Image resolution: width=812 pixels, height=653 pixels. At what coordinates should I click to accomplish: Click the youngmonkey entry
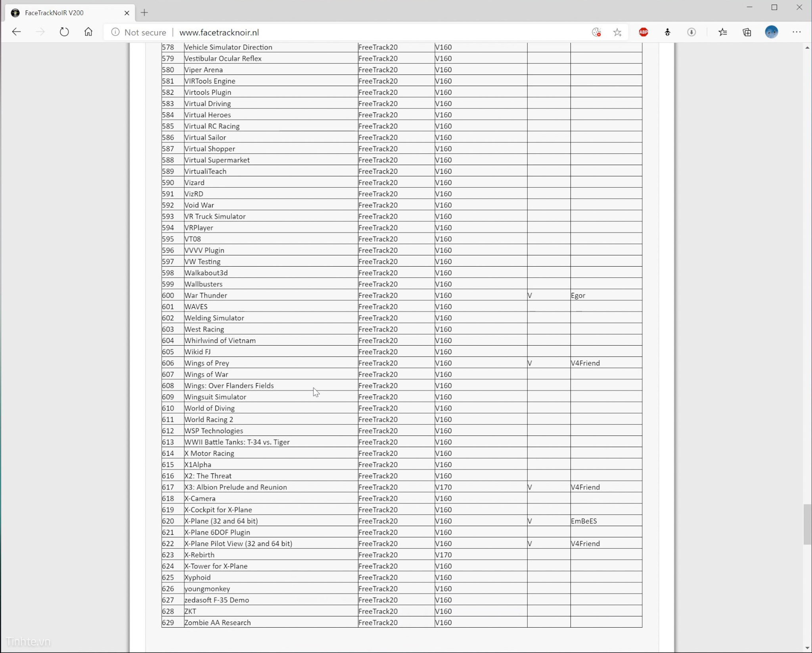(207, 589)
